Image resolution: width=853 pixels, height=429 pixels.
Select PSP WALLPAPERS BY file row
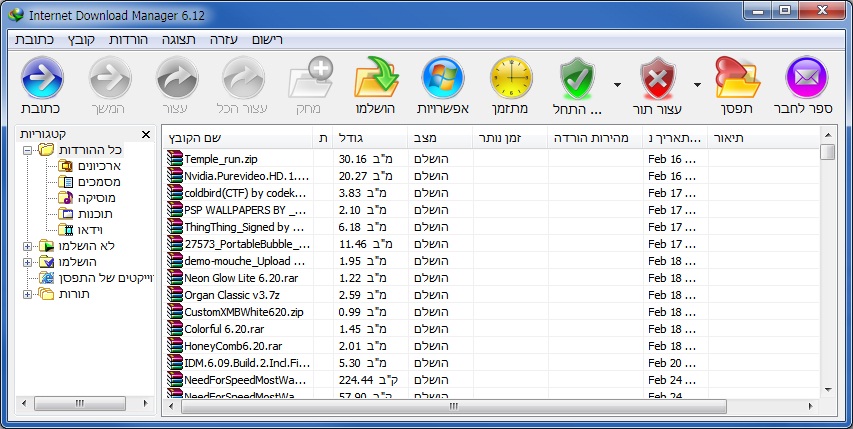tap(491, 210)
